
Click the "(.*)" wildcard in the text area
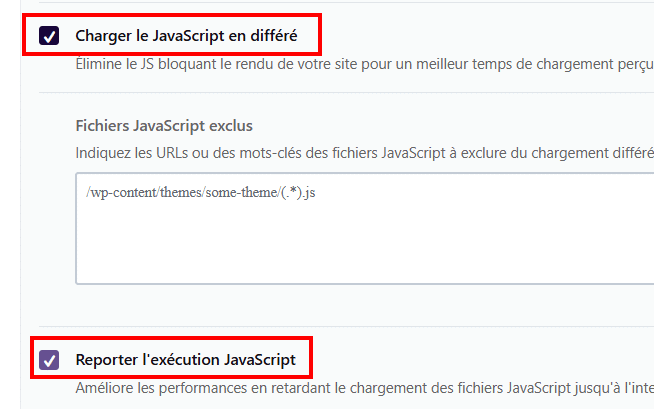[291, 192]
